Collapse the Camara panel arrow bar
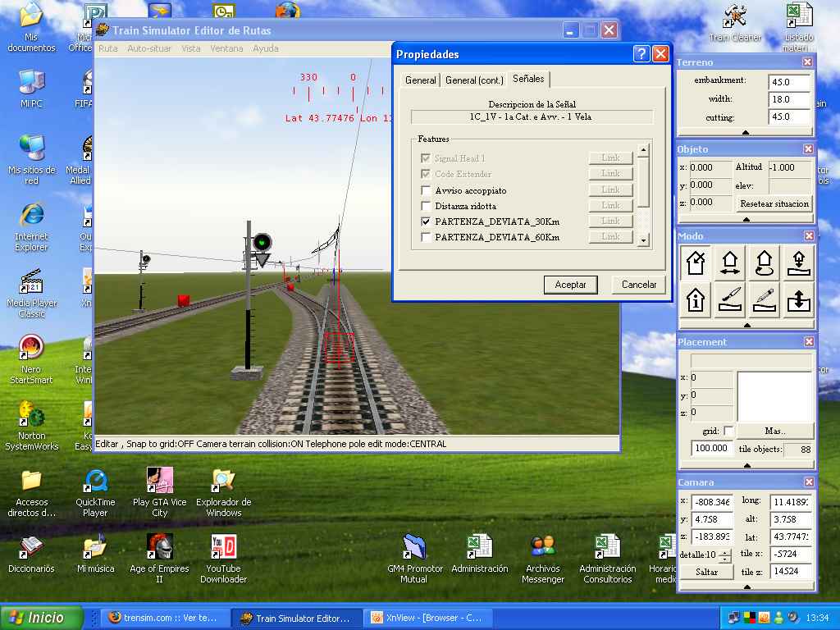 746,587
